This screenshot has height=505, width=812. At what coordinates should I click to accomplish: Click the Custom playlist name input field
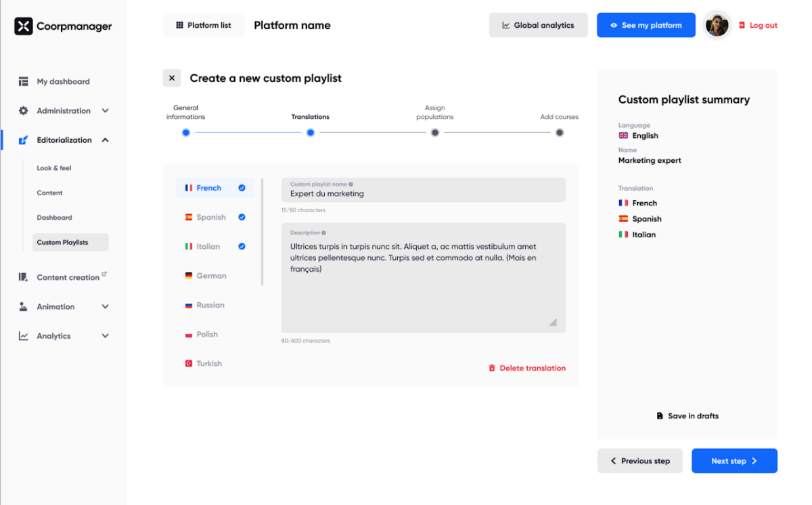(424, 190)
